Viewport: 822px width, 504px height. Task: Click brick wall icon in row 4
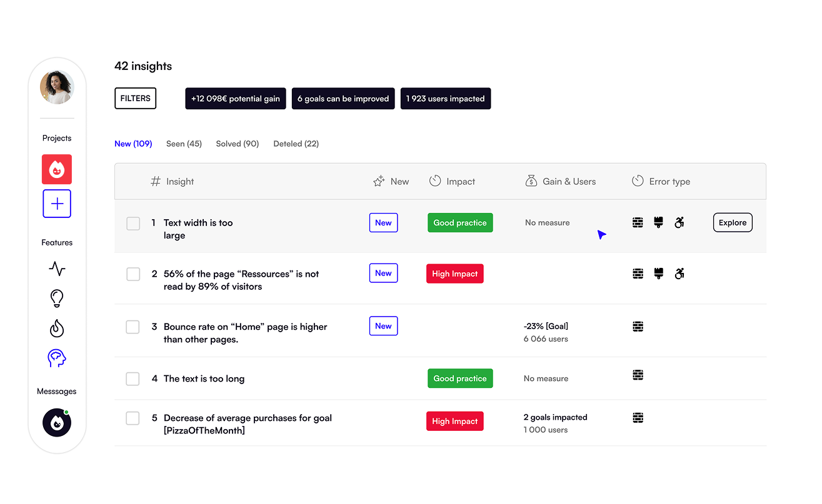[x=638, y=375]
